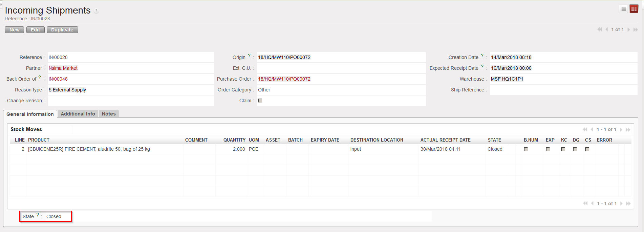Click help question mark beside State label
This screenshot has width=644, height=232.
pos(38,215)
